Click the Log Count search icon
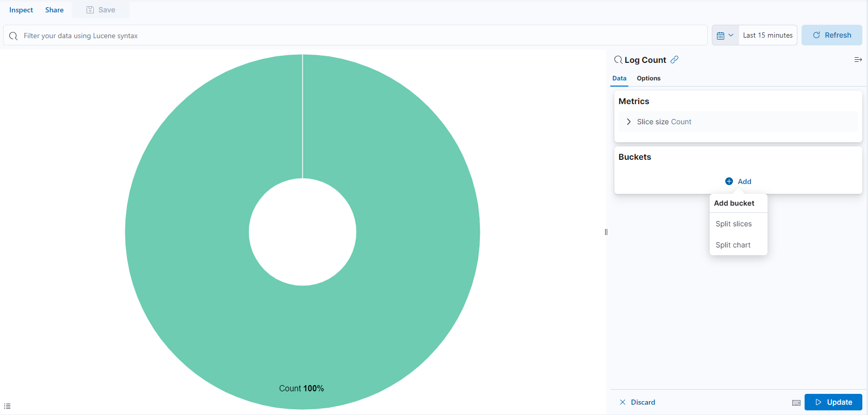This screenshot has height=415, width=868. (618, 60)
